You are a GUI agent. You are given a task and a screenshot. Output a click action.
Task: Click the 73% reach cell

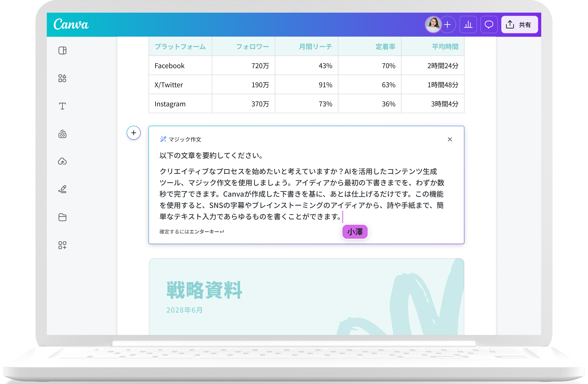coord(307,104)
